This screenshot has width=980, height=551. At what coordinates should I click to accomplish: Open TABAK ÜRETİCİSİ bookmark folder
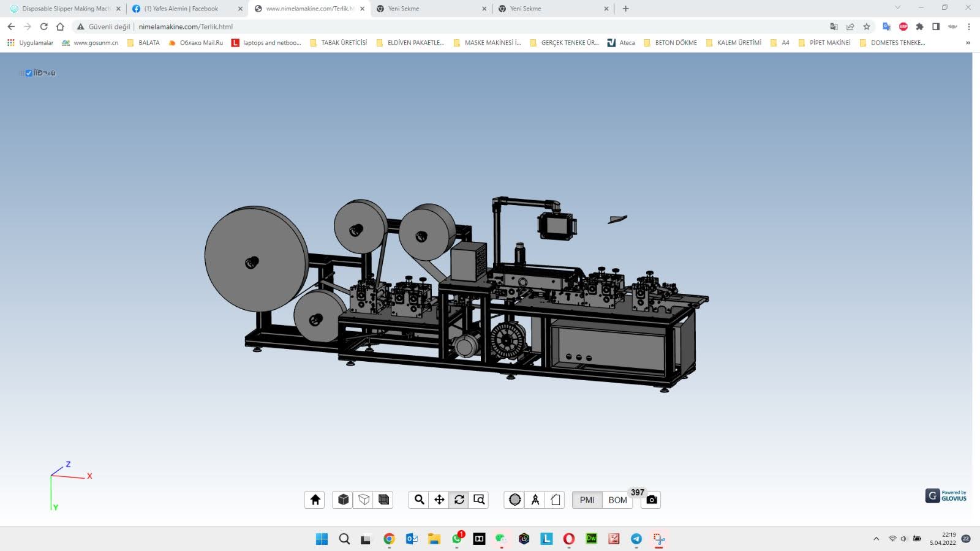[339, 43]
